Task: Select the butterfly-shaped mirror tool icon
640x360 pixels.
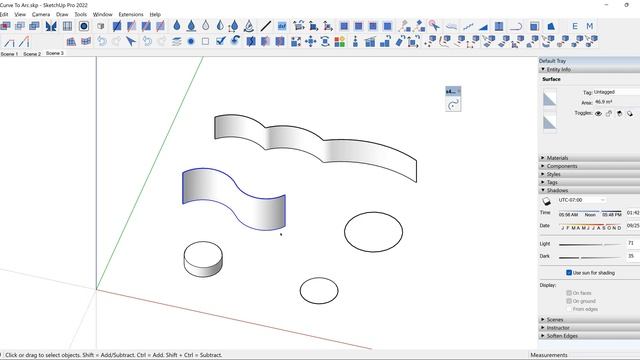Action: click(51, 27)
